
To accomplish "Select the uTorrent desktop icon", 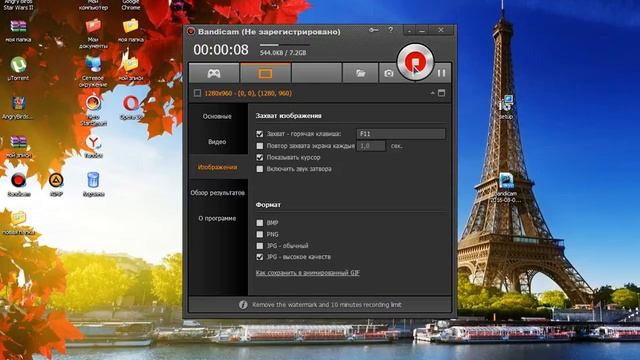I will tap(18, 65).
